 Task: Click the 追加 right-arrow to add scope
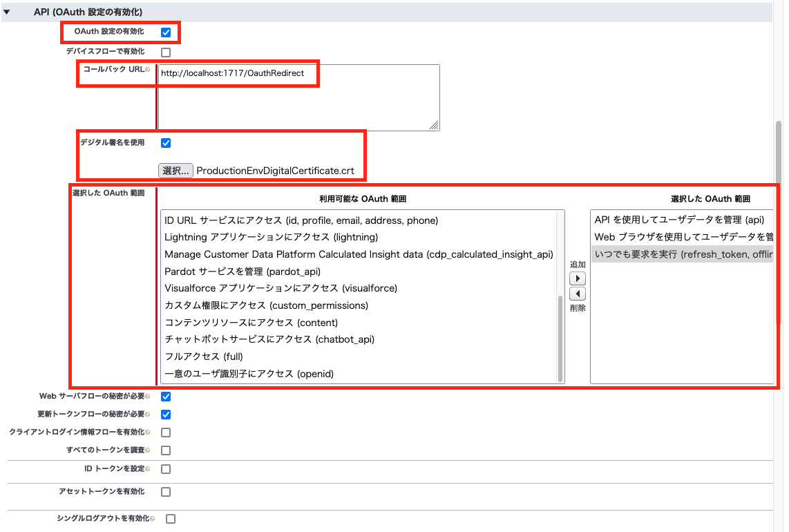[577, 278]
